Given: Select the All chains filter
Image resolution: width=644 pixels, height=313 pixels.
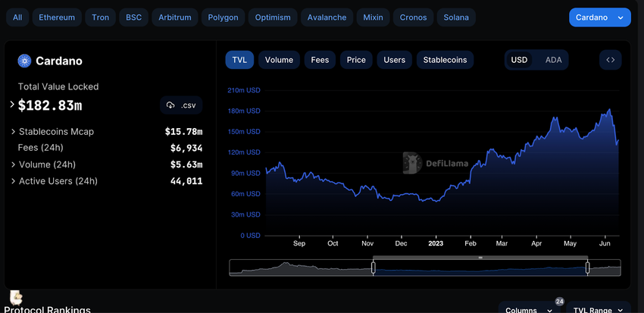Looking at the screenshot, I should coord(17,17).
